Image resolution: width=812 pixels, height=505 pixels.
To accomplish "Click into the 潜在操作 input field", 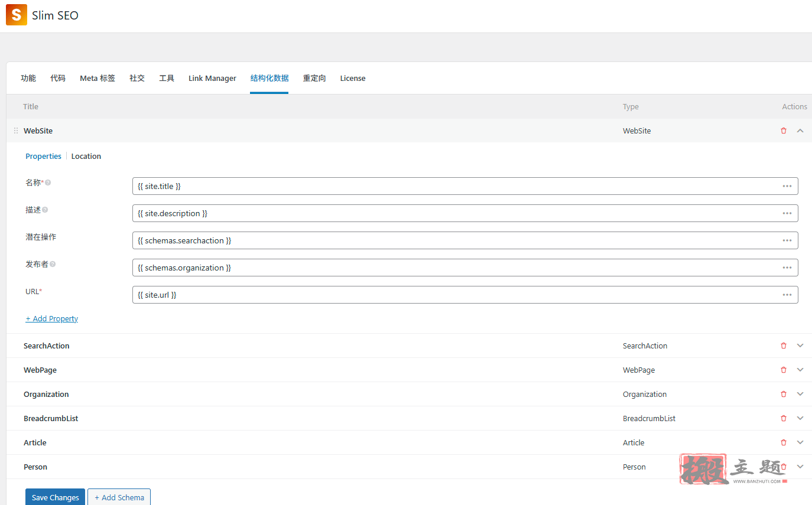I will (465, 240).
